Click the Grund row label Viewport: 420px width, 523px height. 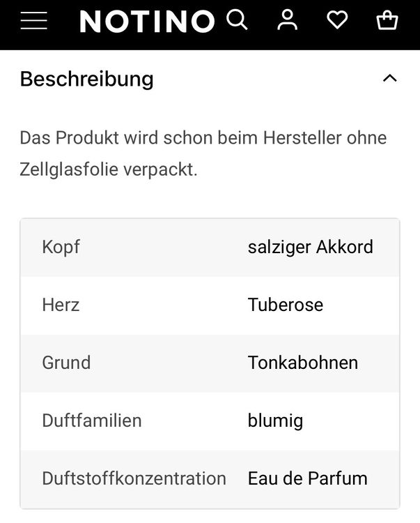pos(66,363)
